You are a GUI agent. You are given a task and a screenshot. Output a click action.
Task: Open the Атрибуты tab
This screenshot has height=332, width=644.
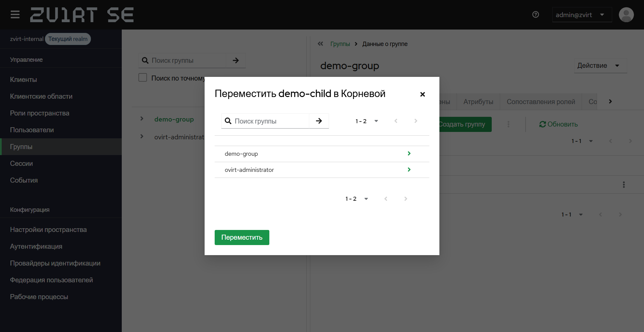pyautogui.click(x=478, y=102)
